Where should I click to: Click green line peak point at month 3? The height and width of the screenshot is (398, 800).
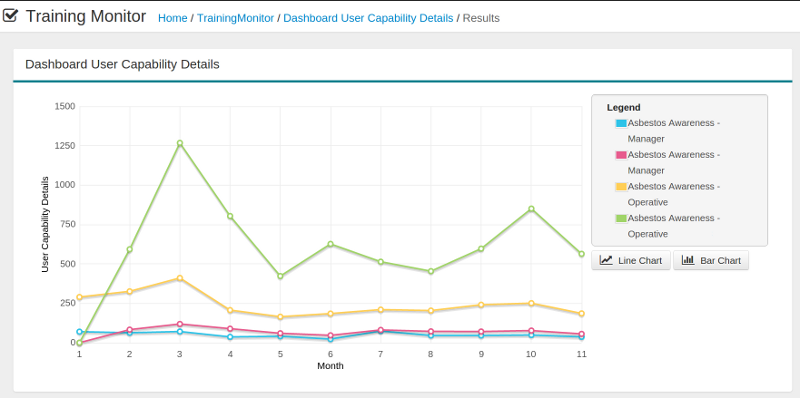[180, 143]
